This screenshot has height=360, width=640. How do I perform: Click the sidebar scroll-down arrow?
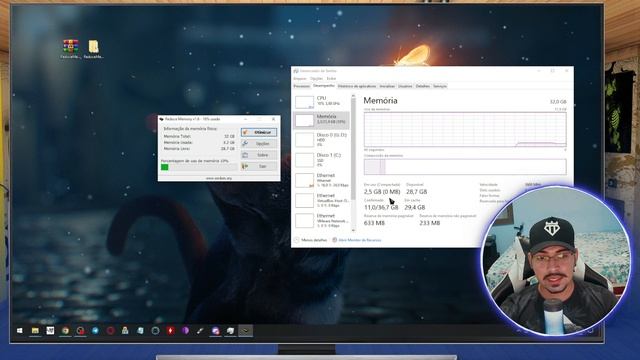(x=353, y=230)
